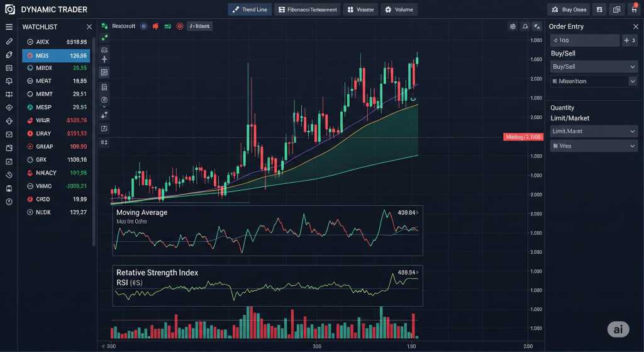Toggle the red flag marker above the chart
This screenshot has width=644, height=352.
[x=156, y=26]
